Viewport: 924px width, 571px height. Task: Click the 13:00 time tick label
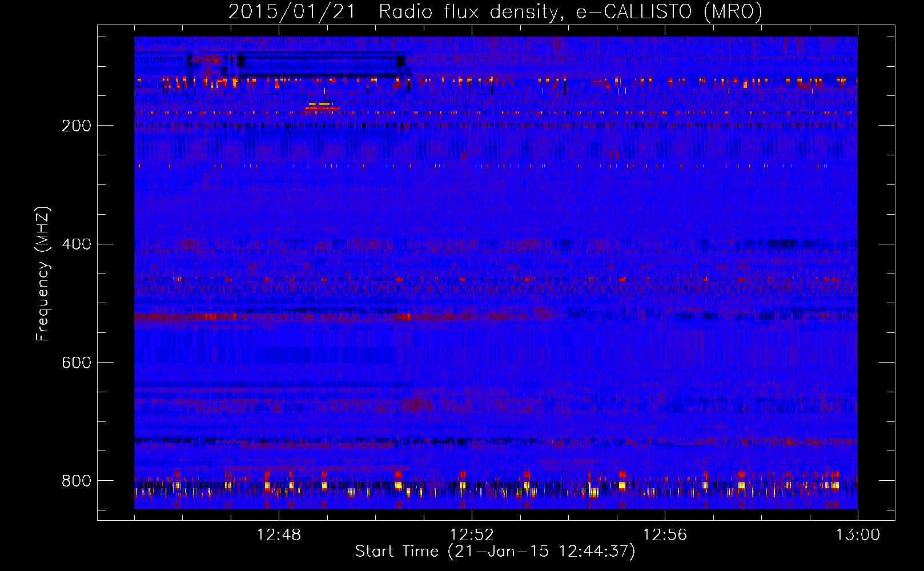[858, 535]
